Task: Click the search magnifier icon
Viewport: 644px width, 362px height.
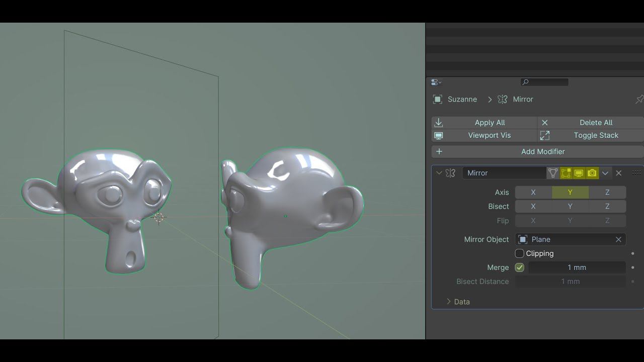Action: (x=526, y=82)
